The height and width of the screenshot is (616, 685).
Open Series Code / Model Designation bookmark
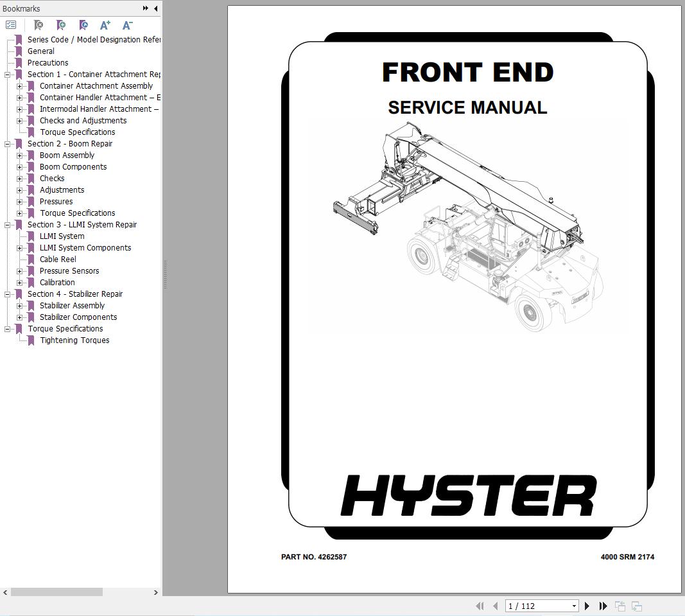94,39
